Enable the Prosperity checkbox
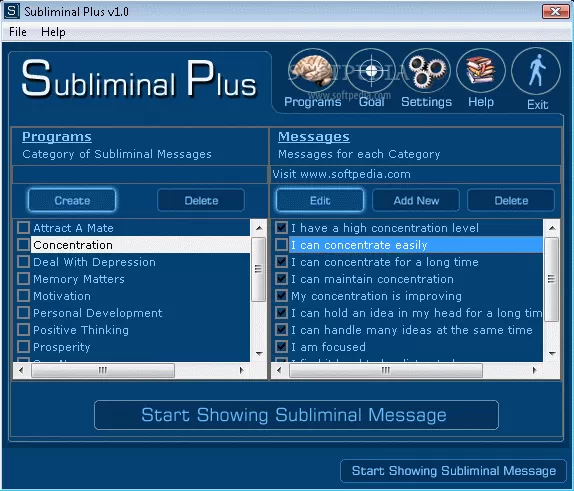This screenshot has height=491, width=574. [23, 347]
